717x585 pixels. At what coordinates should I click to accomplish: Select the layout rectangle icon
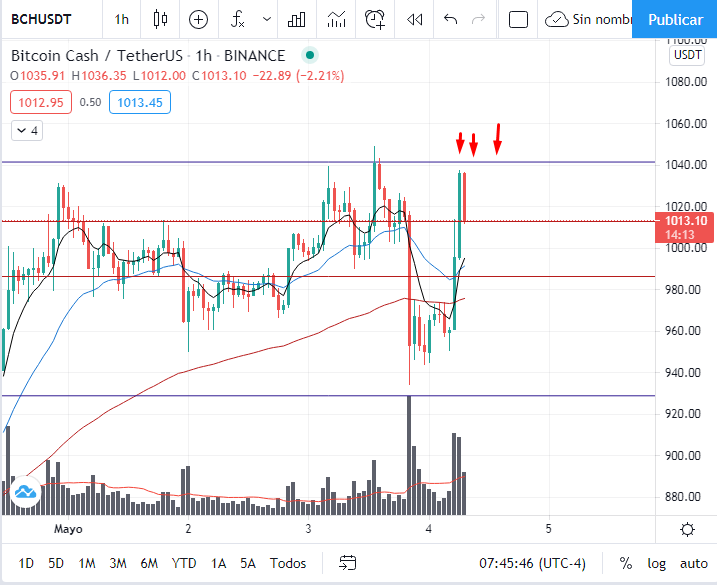click(x=518, y=20)
